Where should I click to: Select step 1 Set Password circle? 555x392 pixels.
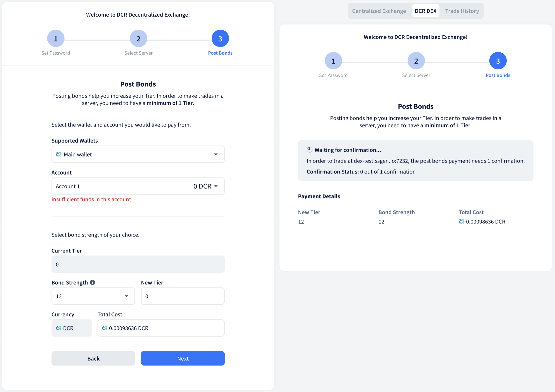click(x=55, y=38)
